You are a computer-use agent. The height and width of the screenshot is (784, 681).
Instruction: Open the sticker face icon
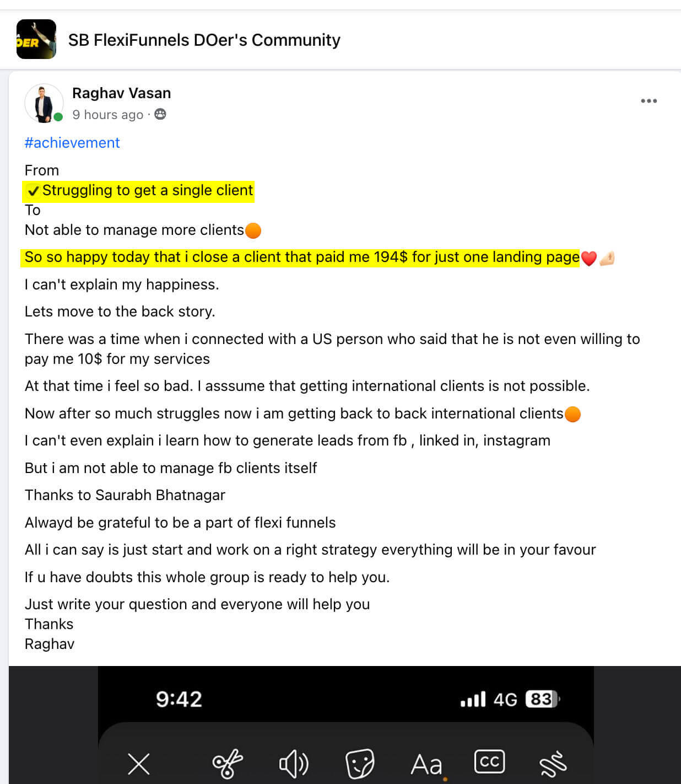[360, 764]
